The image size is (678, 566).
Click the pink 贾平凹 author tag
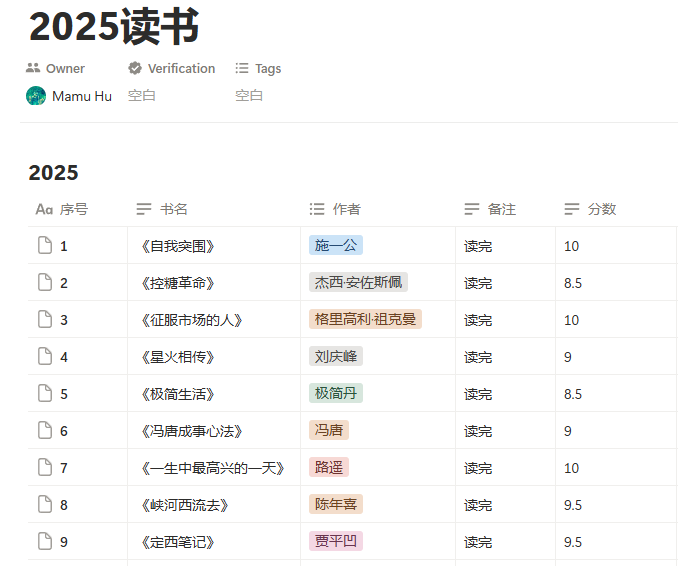[x=335, y=542]
